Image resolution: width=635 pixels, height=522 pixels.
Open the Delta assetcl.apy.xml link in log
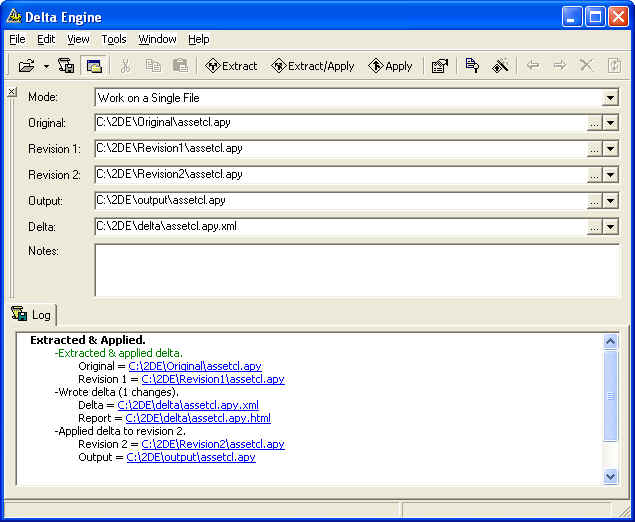pyautogui.click(x=188, y=405)
